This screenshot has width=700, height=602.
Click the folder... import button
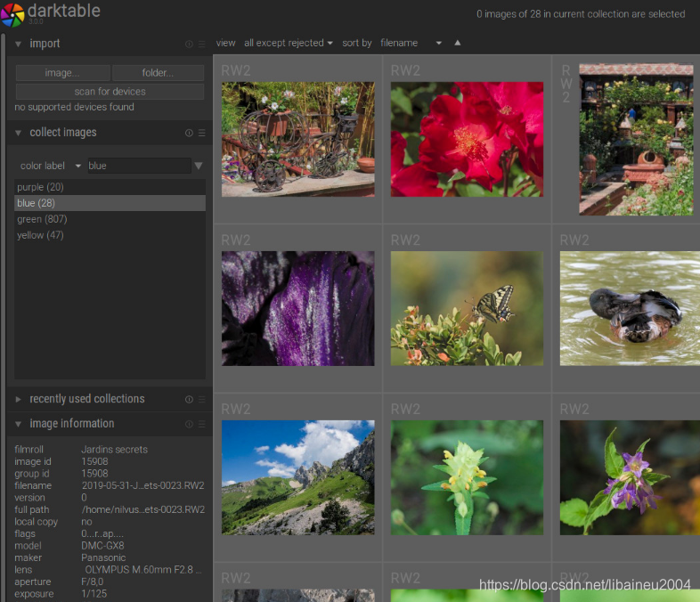pyautogui.click(x=158, y=73)
